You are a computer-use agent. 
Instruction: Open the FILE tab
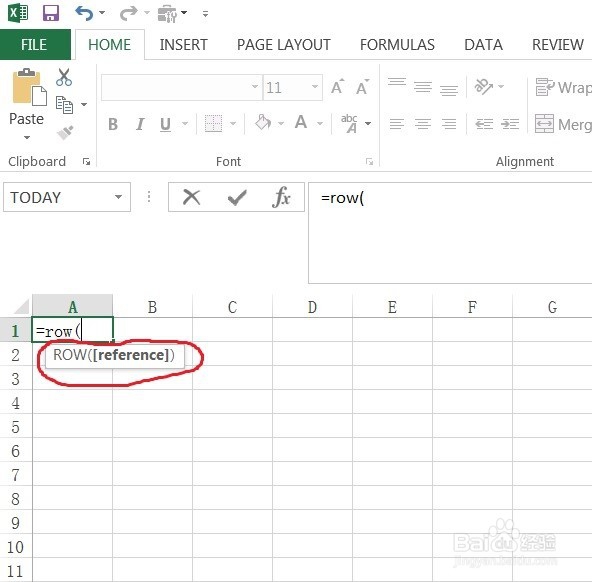click(x=34, y=45)
